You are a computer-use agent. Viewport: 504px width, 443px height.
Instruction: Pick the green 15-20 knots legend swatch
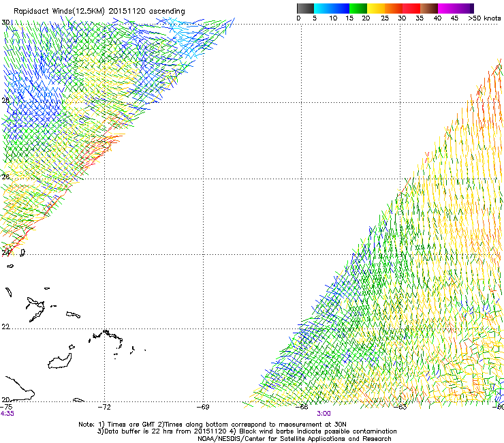358,8
